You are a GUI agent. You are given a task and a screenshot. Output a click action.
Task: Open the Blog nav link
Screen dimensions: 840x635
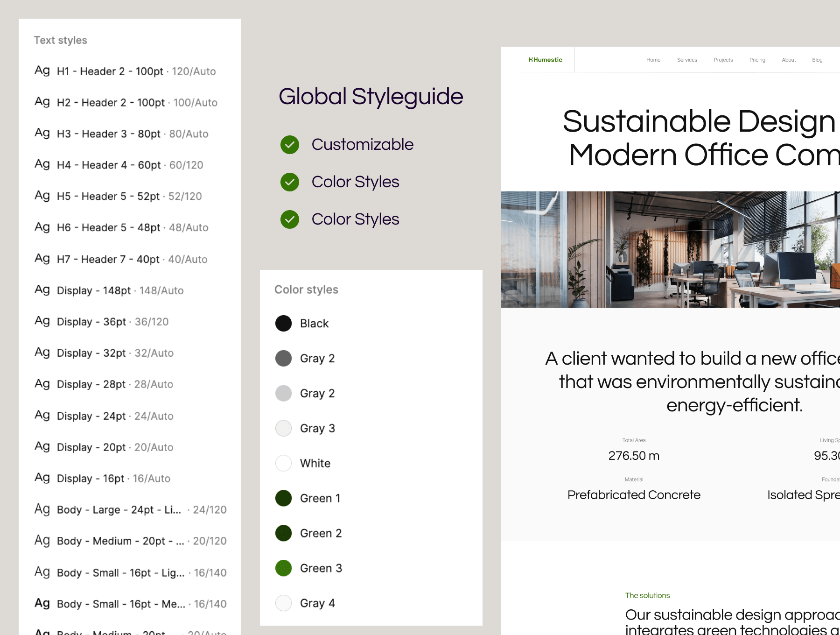click(x=817, y=60)
